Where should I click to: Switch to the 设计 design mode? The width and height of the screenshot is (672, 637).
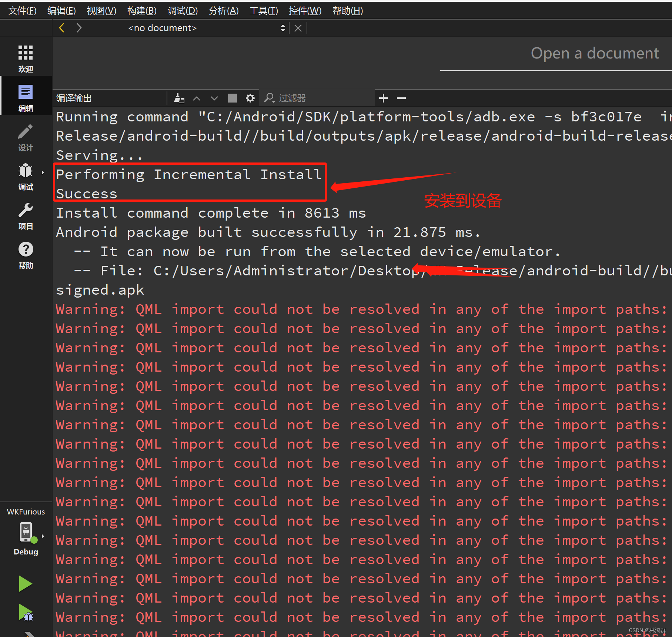[26, 138]
